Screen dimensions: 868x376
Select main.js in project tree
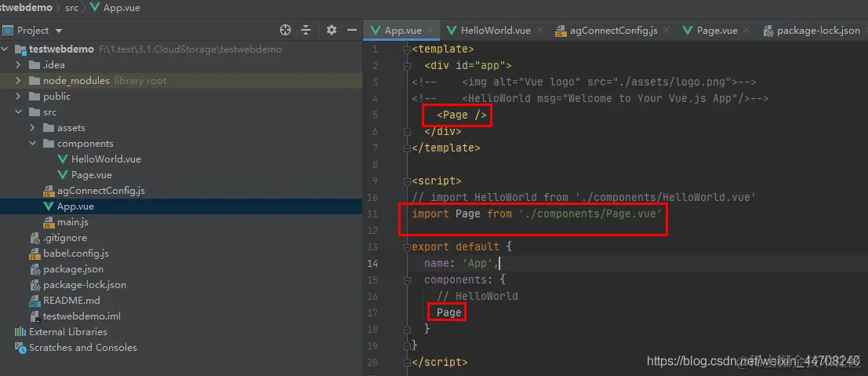pyautogui.click(x=72, y=222)
